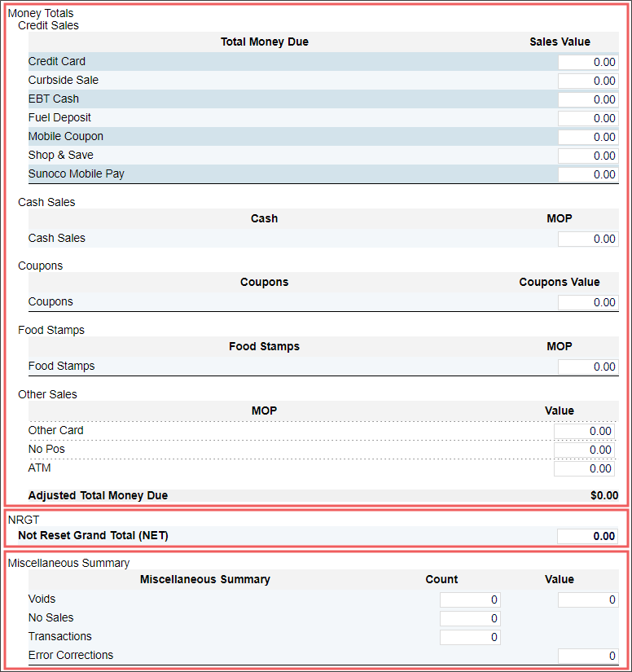Click the Miscellaneous Summary section title
The image size is (632, 672).
(68, 564)
